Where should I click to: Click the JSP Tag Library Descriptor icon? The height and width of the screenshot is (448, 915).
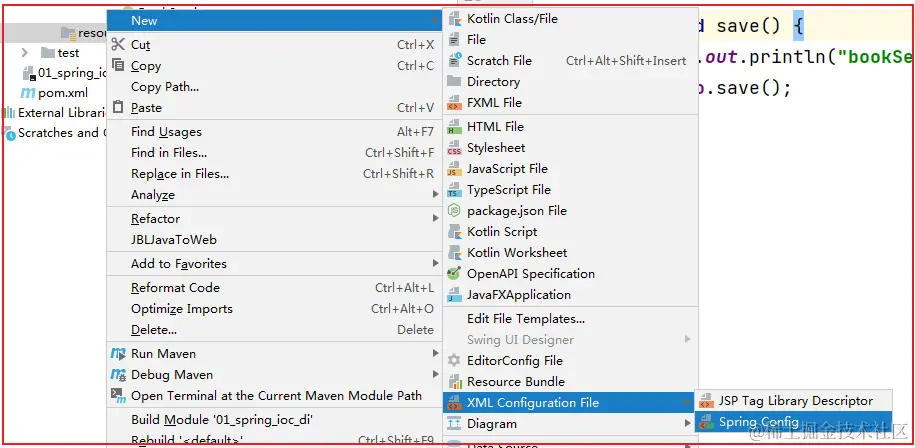click(707, 401)
